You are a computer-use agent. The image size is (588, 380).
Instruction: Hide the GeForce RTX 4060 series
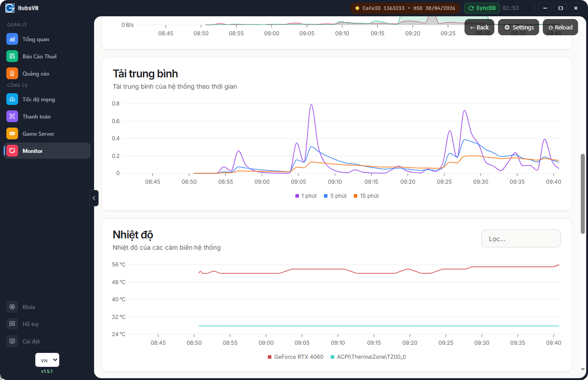pos(295,357)
